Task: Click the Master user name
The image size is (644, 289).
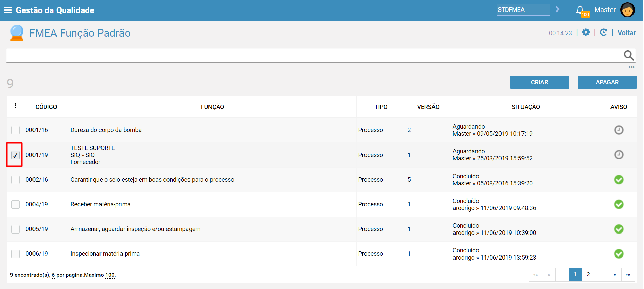Action: [605, 10]
